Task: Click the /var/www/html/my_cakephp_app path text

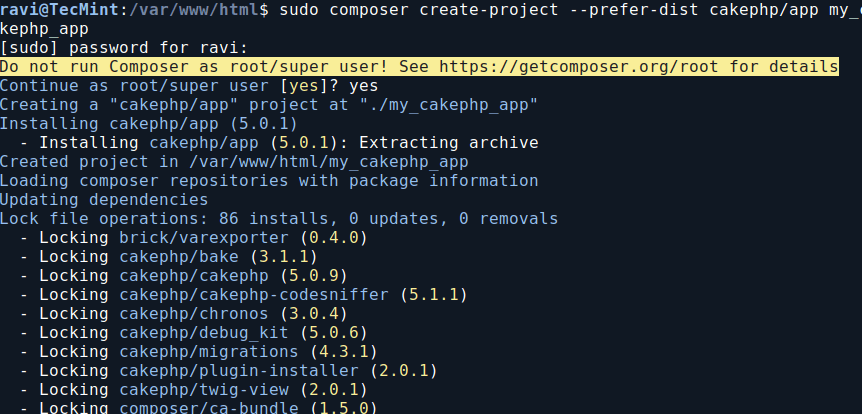Action: click(x=329, y=162)
